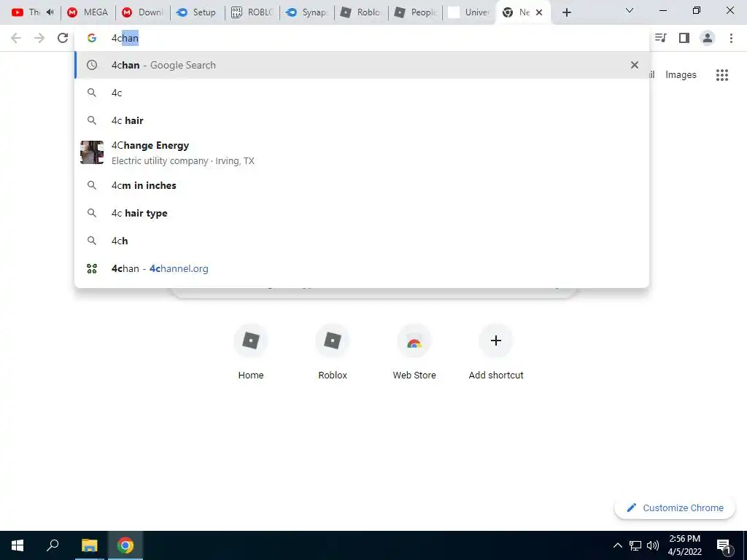
Task: Open the notification center icon
Action: pyautogui.click(x=724, y=545)
